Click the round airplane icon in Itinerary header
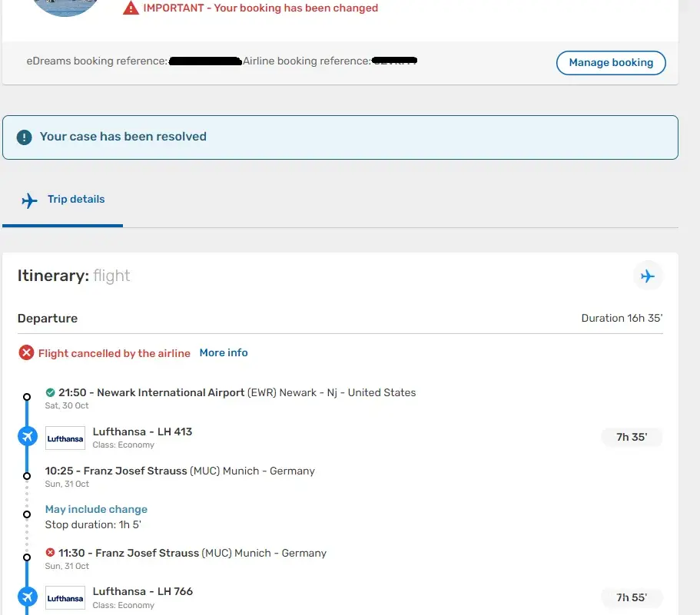The width and height of the screenshot is (700, 615). click(648, 276)
